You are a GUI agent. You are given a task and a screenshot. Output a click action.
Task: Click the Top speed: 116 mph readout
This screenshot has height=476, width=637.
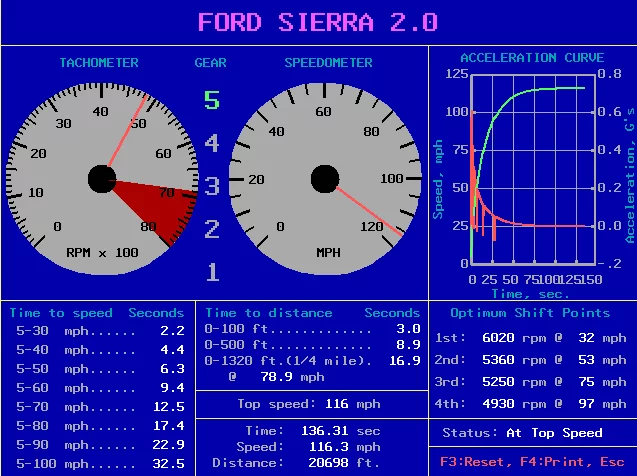click(x=309, y=404)
